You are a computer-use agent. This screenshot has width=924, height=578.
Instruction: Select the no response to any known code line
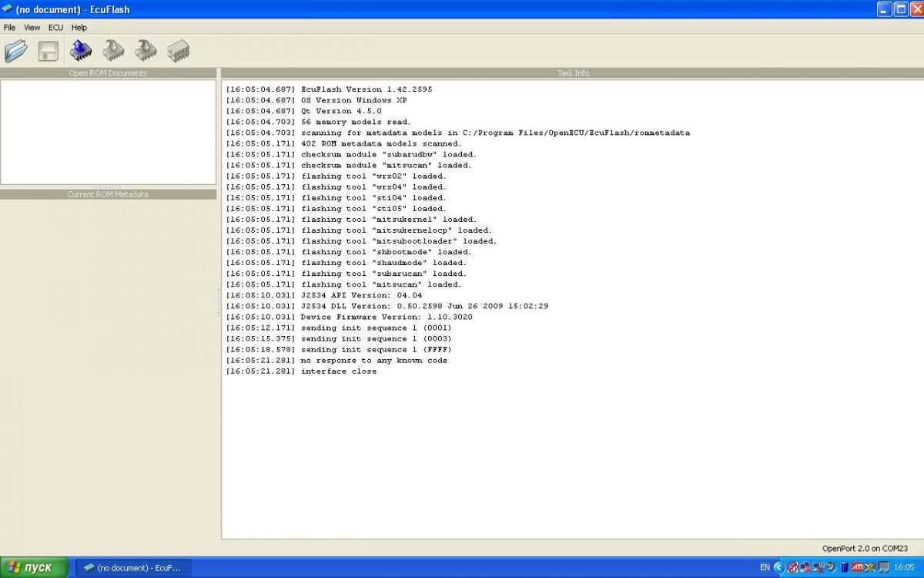pyautogui.click(x=336, y=360)
